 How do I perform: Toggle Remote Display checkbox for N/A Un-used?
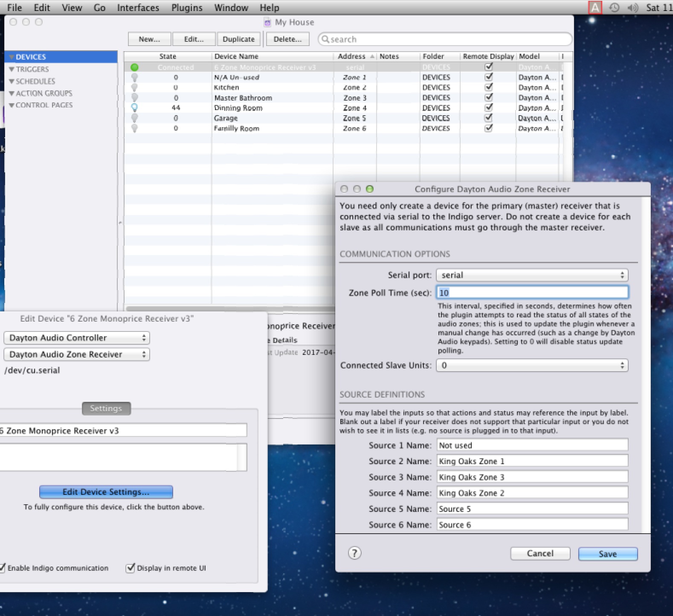pos(489,77)
